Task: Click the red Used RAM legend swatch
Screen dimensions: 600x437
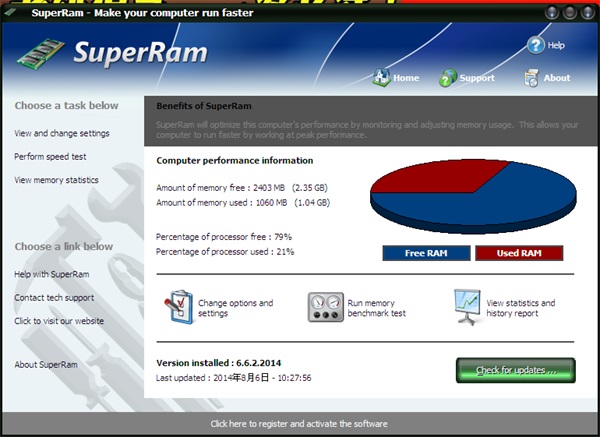Action: pos(519,253)
